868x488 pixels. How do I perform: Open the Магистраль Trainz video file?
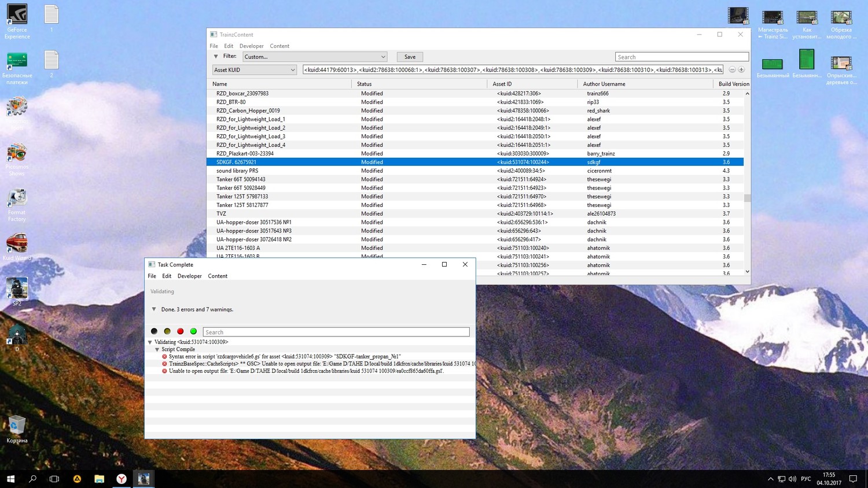[x=773, y=25]
